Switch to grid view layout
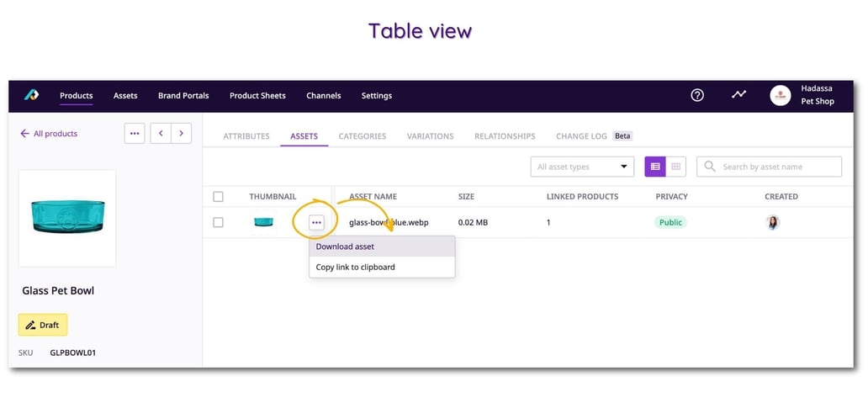The width and height of the screenshot is (868, 403). (x=675, y=167)
